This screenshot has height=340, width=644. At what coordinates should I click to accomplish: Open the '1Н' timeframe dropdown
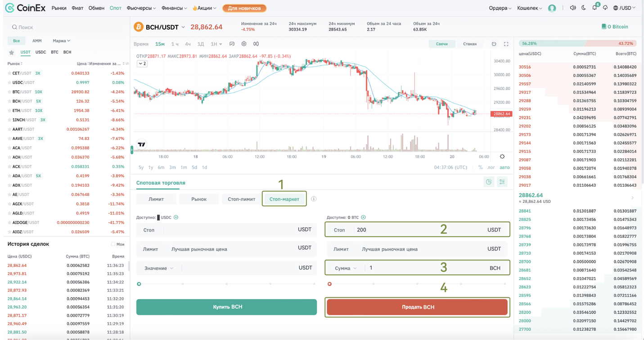pyautogui.click(x=216, y=44)
